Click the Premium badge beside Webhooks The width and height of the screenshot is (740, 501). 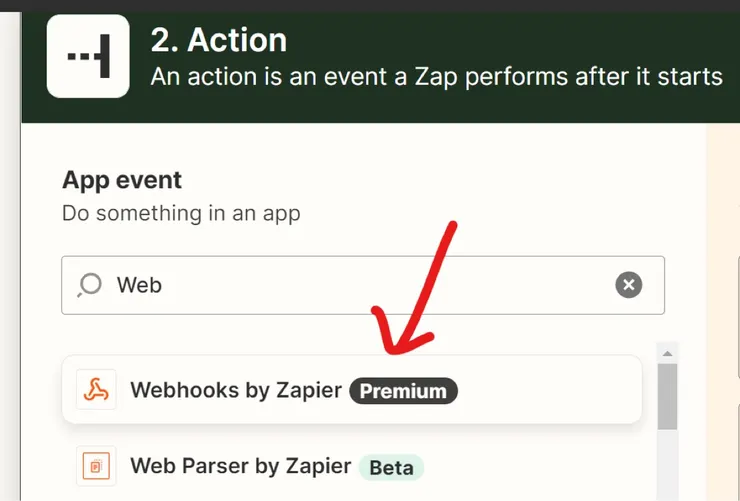pyautogui.click(x=403, y=391)
